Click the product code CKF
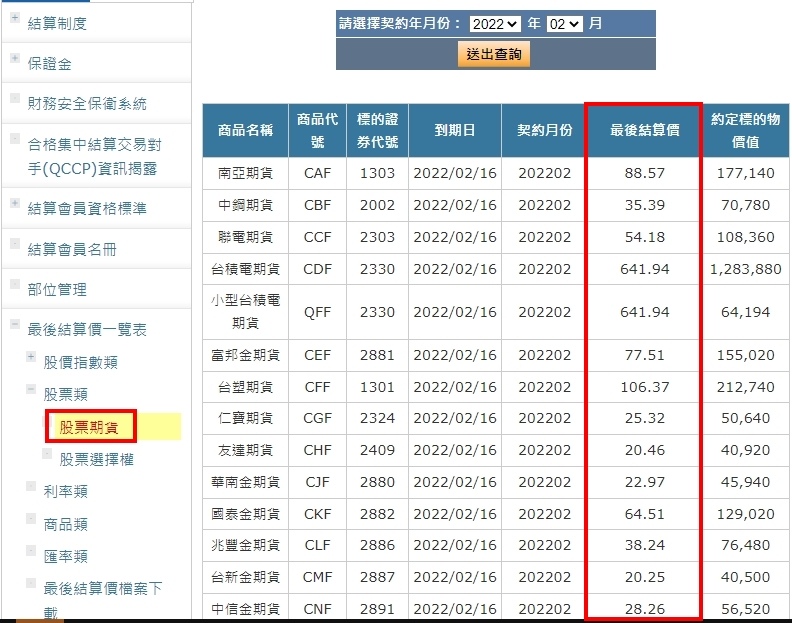The image size is (792, 623). [317, 514]
